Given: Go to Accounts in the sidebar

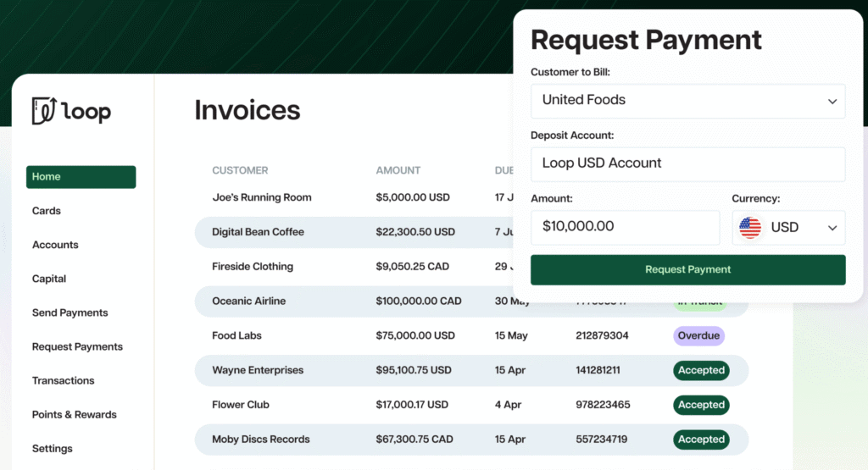Looking at the screenshot, I should click(55, 245).
